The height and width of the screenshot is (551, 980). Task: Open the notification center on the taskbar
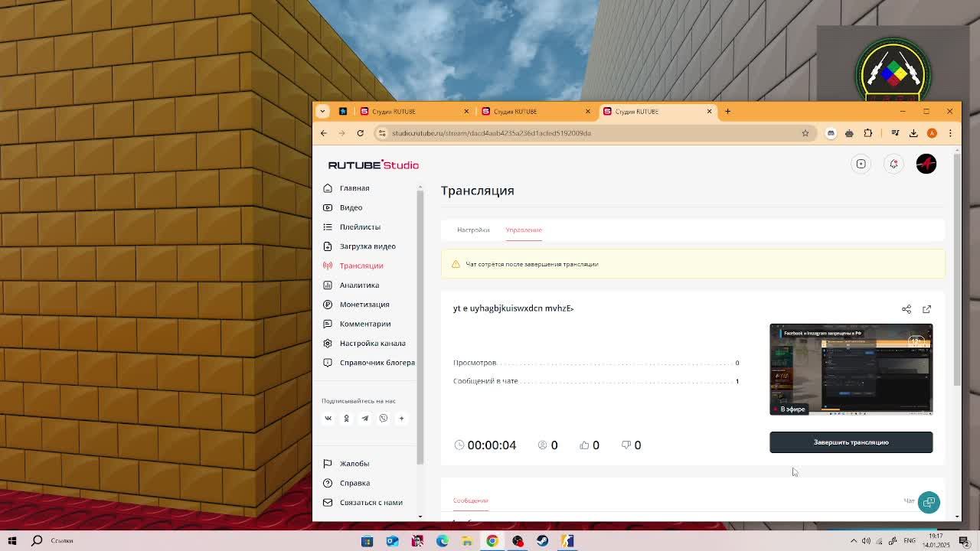[x=964, y=540]
